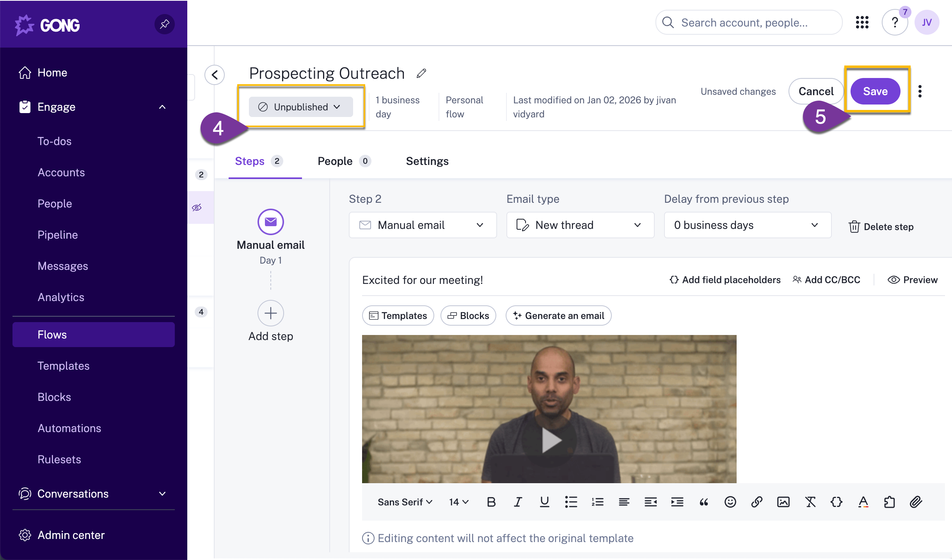Open the Email type New thread dropdown
This screenshot has height=560, width=952.
point(579,225)
